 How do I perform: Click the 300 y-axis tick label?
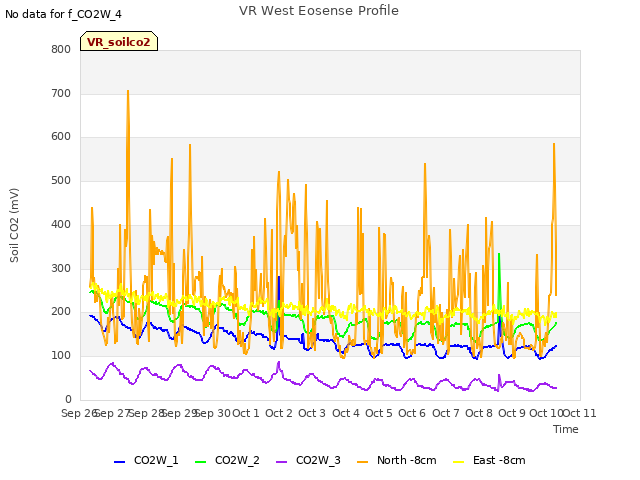pyautogui.click(x=61, y=268)
